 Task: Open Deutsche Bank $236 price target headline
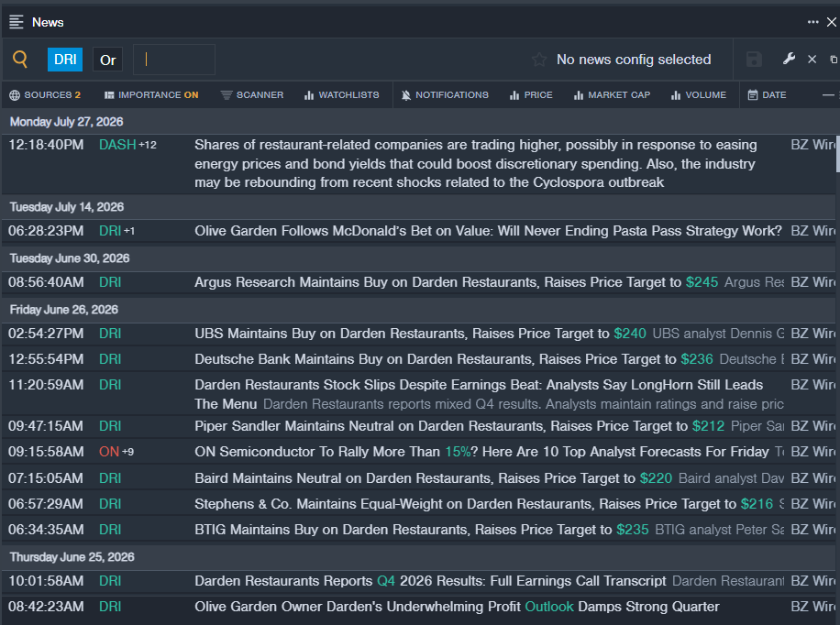click(454, 359)
